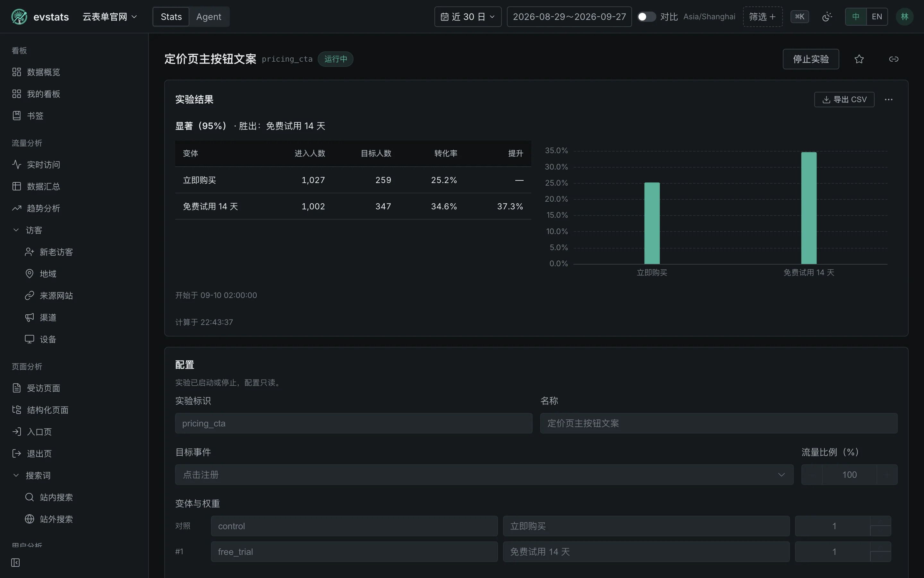924x578 pixels.
Task: Click the free_trial variant key field
Action: click(354, 552)
